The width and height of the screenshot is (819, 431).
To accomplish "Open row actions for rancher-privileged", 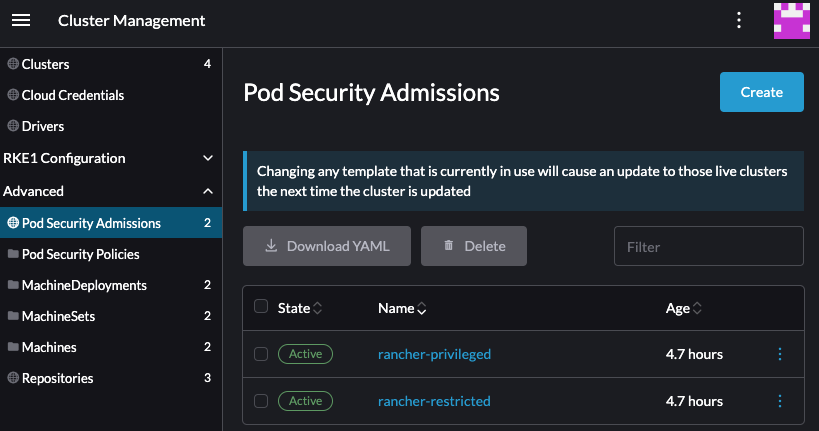I will point(780,354).
